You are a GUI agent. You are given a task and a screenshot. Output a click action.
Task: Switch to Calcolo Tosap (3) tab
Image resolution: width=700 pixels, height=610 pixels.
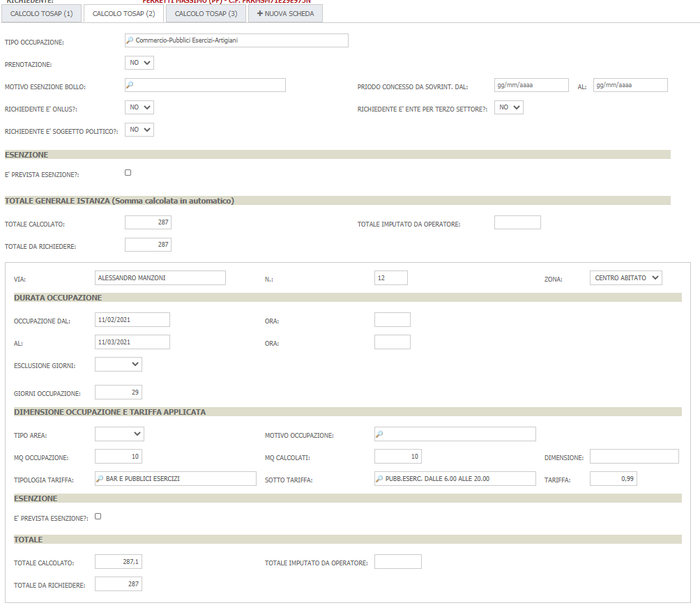coord(206,13)
